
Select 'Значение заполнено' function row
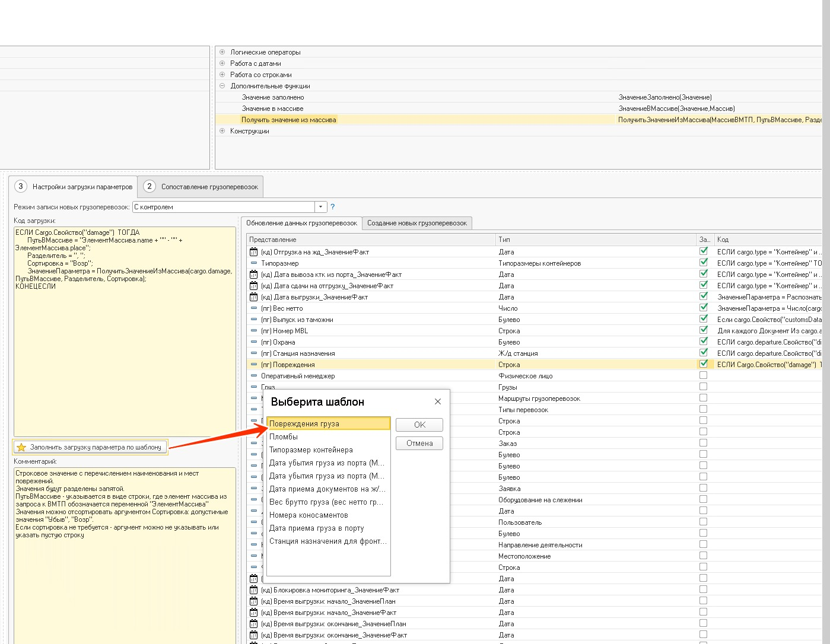click(x=520, y=97)
